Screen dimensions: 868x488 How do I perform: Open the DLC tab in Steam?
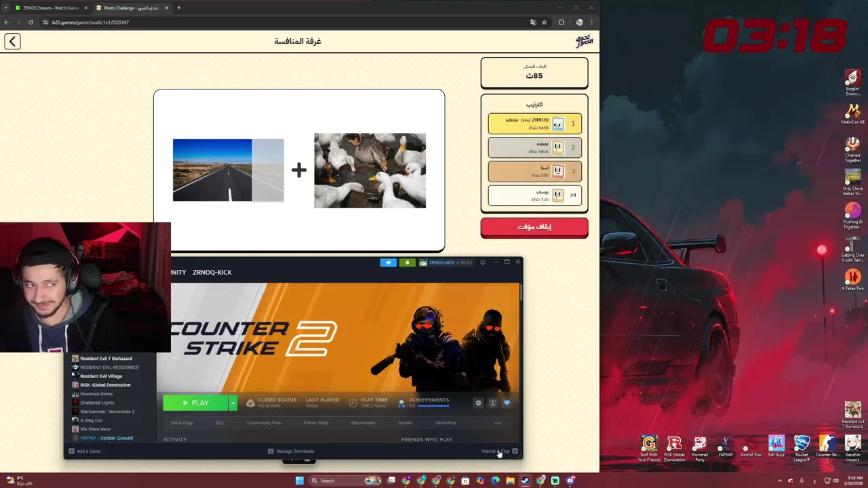point(220,422)
